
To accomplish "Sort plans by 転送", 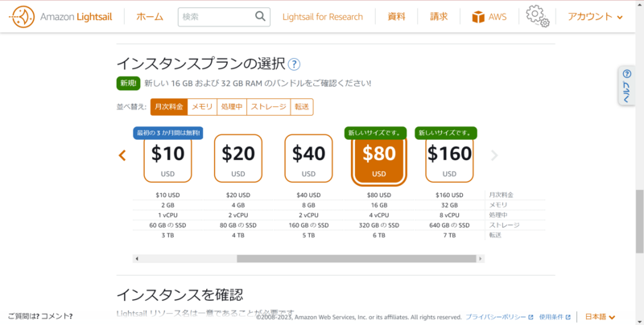I will pos(302,107).
